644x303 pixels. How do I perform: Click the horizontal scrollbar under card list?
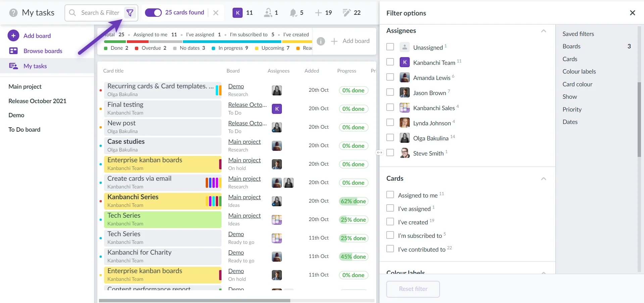[x=195, y=301]
